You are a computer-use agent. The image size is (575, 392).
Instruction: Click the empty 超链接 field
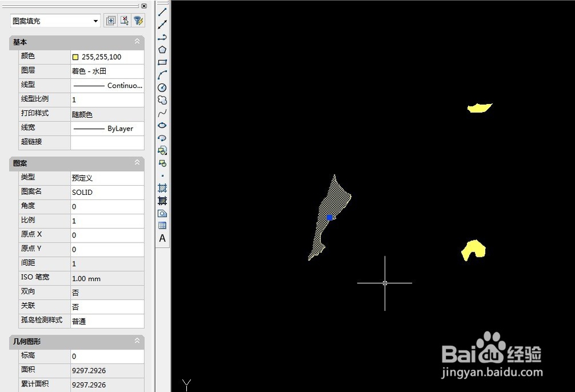[x=107, y=143]
